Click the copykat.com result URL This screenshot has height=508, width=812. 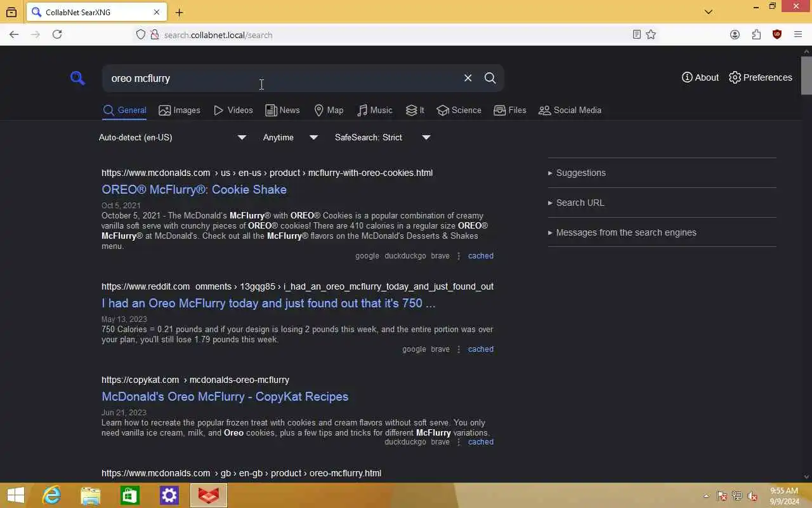195,380
